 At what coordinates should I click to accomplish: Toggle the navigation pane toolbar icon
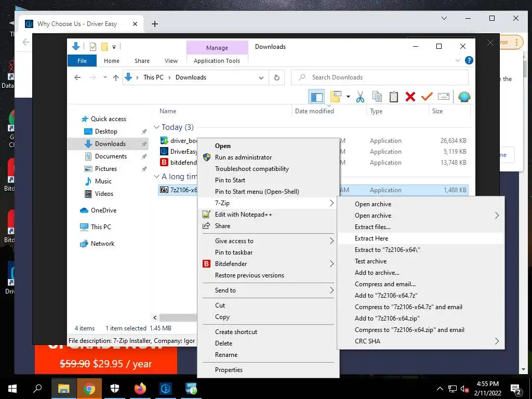tap(316, 97)
